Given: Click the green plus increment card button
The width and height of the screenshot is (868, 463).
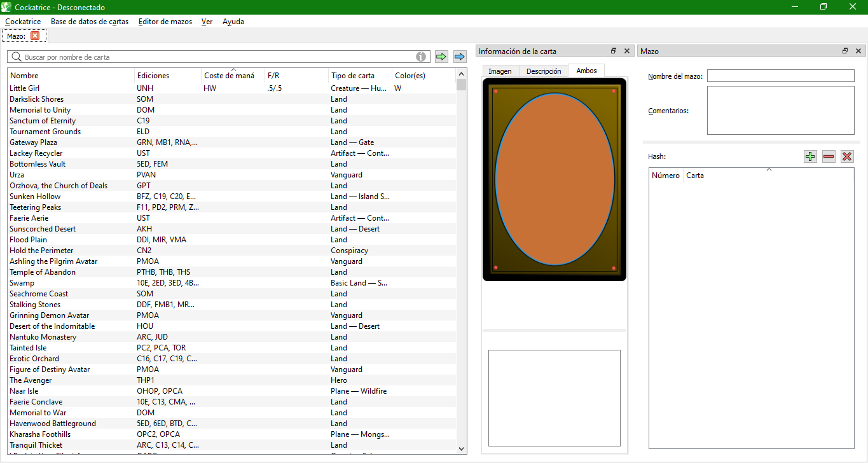Looking at the screenshot, I should click(810, 156).
